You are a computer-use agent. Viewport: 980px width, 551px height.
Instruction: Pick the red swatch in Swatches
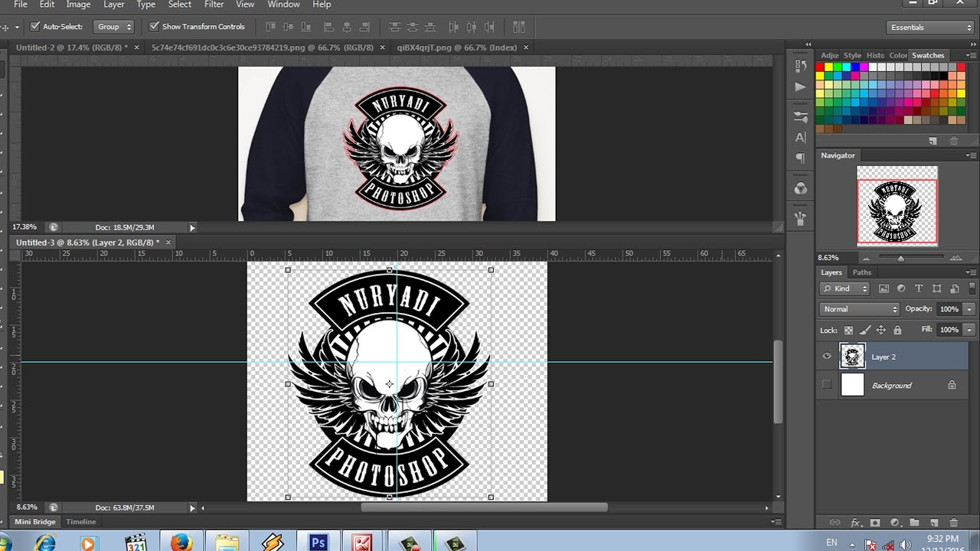click(819, 67)
